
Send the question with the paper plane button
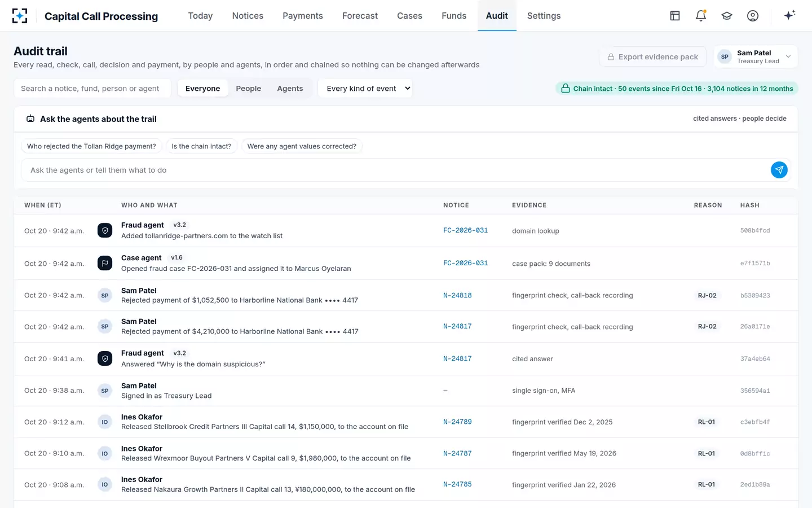[779, 170]
